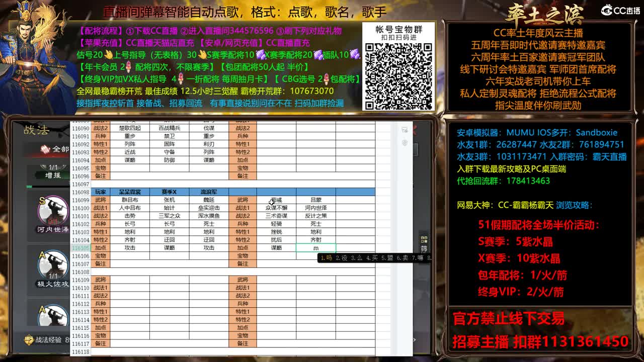
Task: Choose IME candidate 7.嘛
Action: click(417, 258)
